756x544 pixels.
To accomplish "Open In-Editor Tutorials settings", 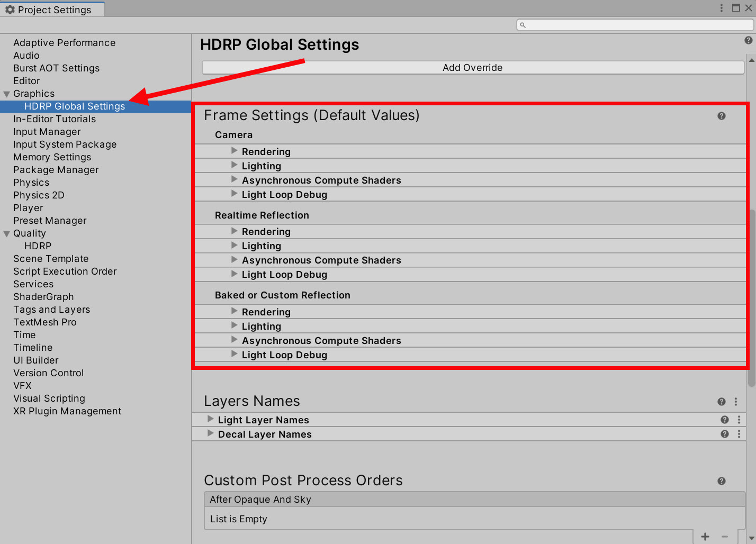I will click(55, 119).
